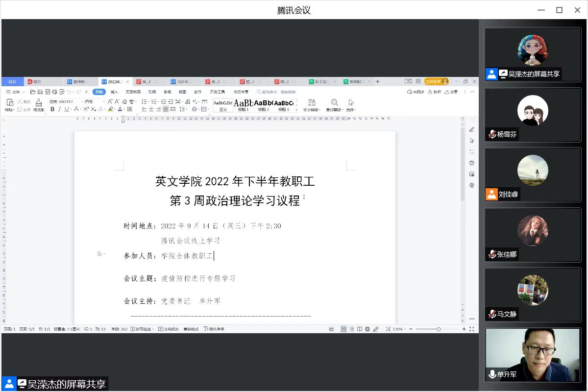Image resolution: width=588 pixels, height=392 pixels.
Task: Click the Format Painter (格式刷) tool
Action: (38, 105)
